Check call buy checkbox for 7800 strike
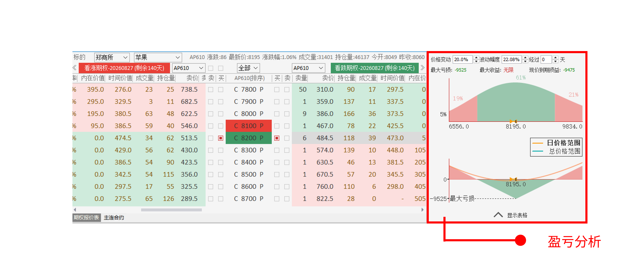Image resolution: width=644 pixels, height=275 pixels. tap(220, 90)
